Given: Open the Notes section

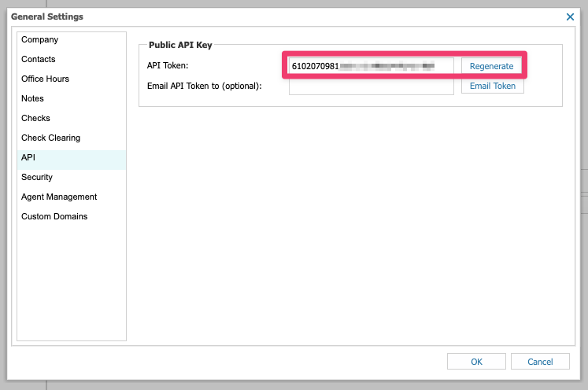Looking at the screenshot, I should pyautogui.click(x=72, y=98).
